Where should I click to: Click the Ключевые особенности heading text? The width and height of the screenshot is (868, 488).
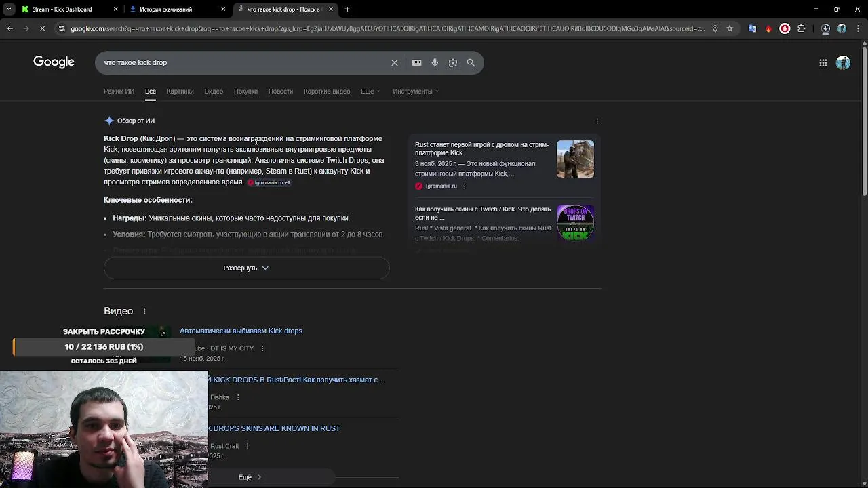click(x=148, y=200)
